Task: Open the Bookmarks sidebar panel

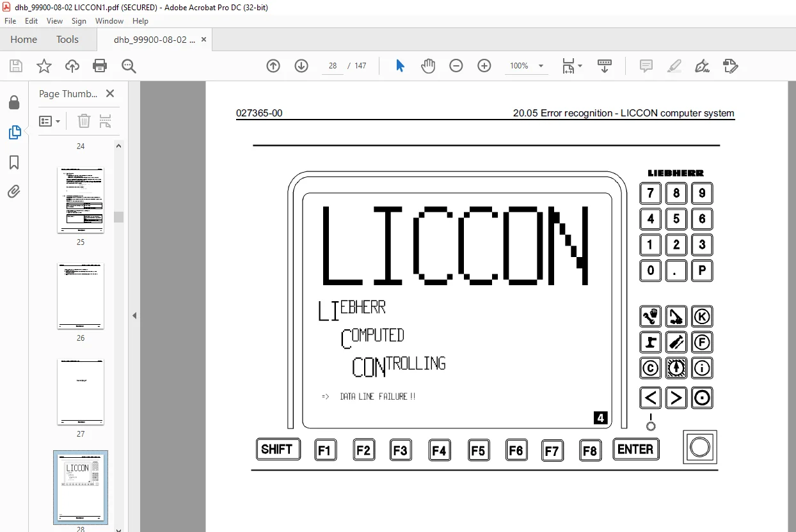Action: (x=14, y=162)
